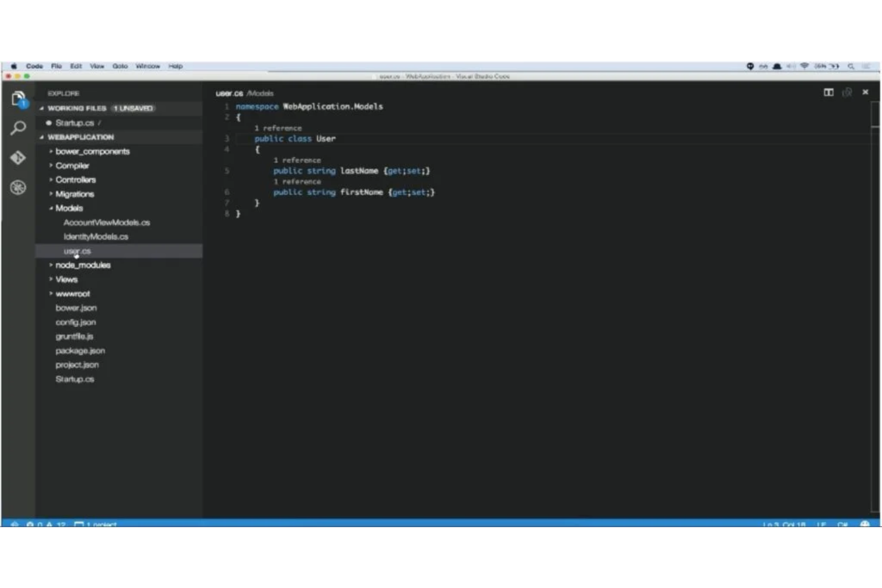Screen dimensions: 882x588
Task: Select the Git source control icon
Action: pyautogui.click(x=18, y=158)
